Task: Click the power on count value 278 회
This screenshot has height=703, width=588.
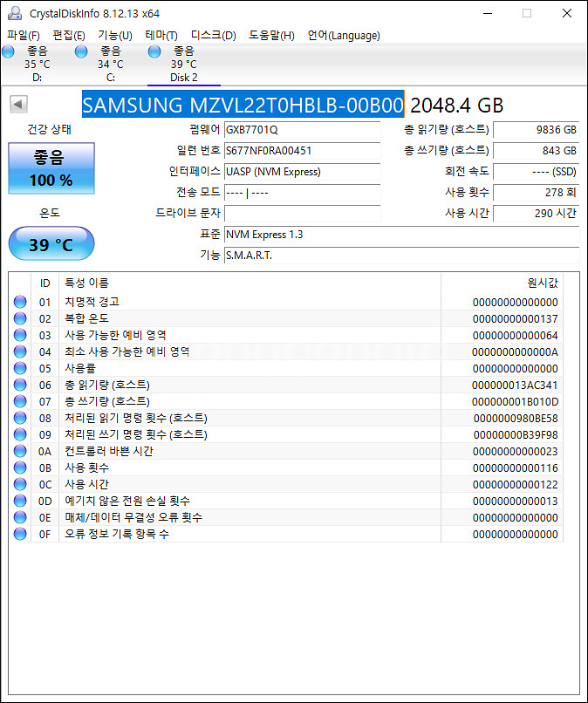Action: pyautogui.click(x=537, y=193)
